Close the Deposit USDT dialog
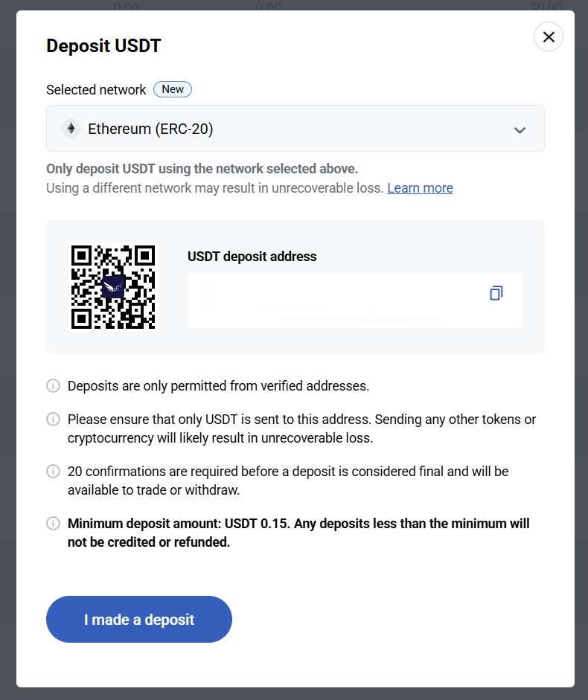Viewport: 588px width, 700px height. point(549,36)
